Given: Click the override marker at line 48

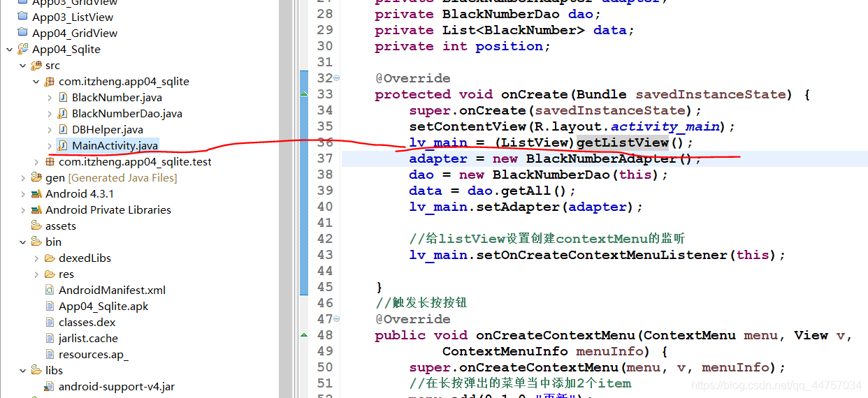Looking at the screenshot, I should point(304,335).
